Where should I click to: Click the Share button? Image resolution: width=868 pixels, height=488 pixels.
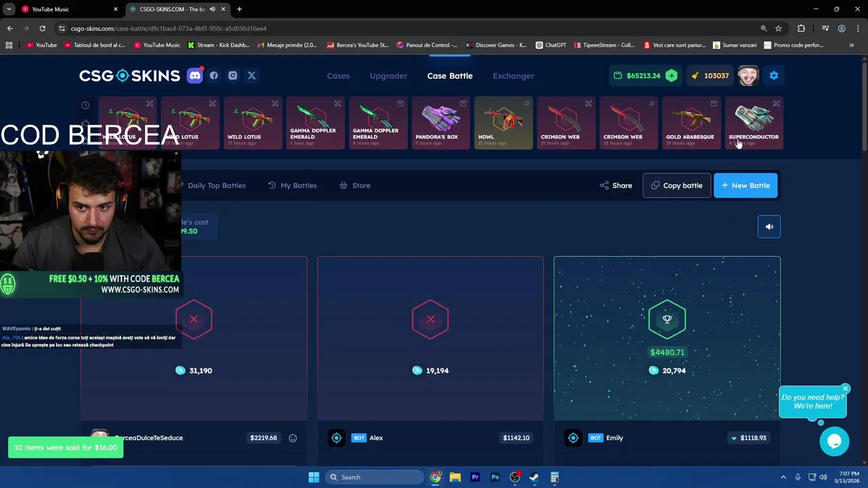(x=616, y=186)
